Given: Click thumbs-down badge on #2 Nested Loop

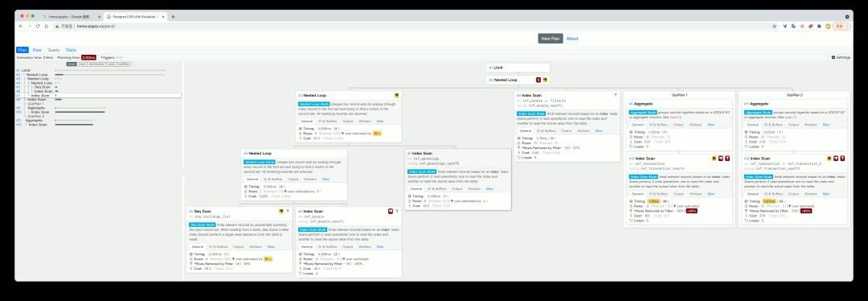Looking at the screenshot, I should [x=545, y=80].
